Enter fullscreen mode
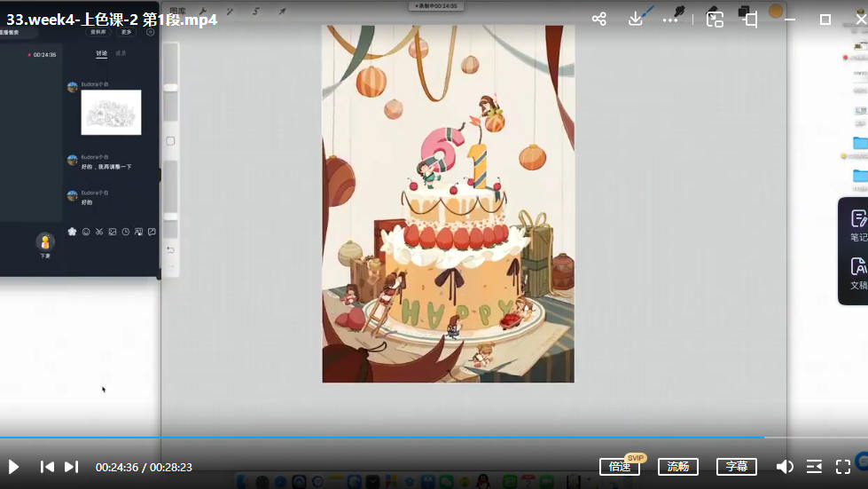 click(x=843, y=467)
